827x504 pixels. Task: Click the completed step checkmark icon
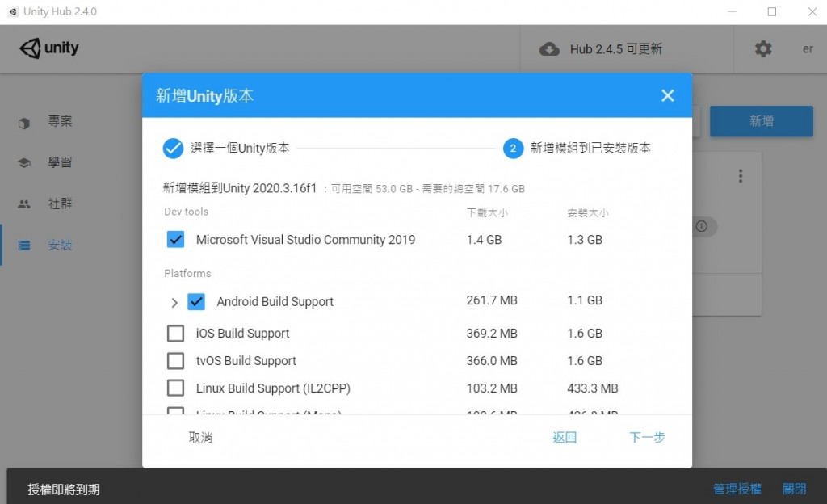[x=173, y=148]
